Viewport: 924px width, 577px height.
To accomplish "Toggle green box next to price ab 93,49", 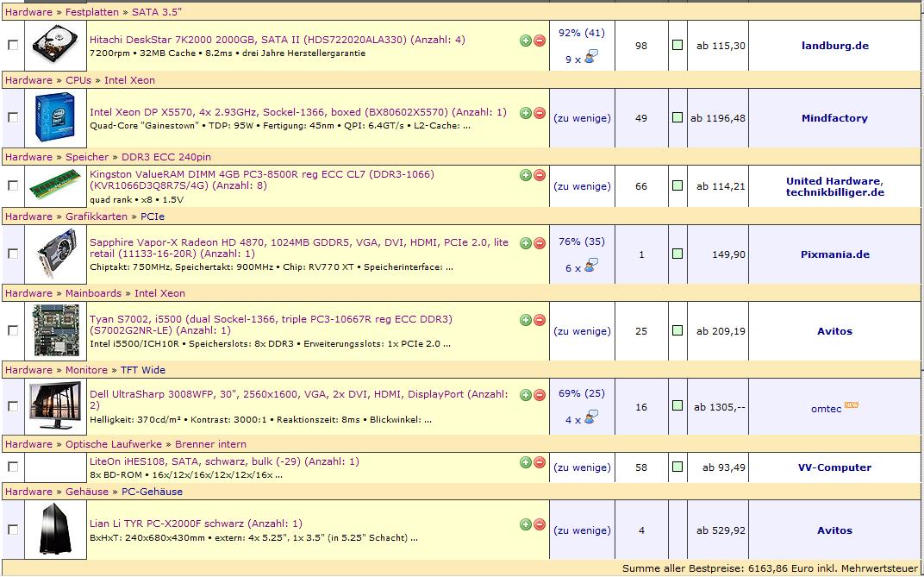I will tap(677, 467).
